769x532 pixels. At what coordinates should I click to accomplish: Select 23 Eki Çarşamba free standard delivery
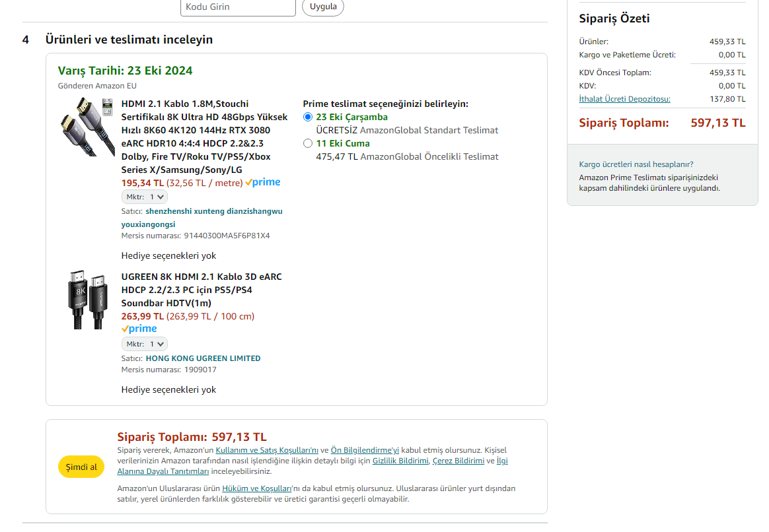click(307, 117)
